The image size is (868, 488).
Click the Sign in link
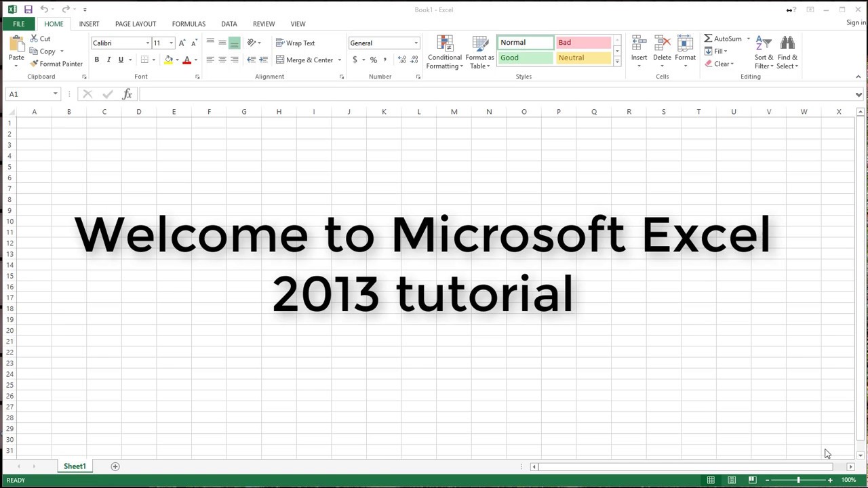coord(856,22)
